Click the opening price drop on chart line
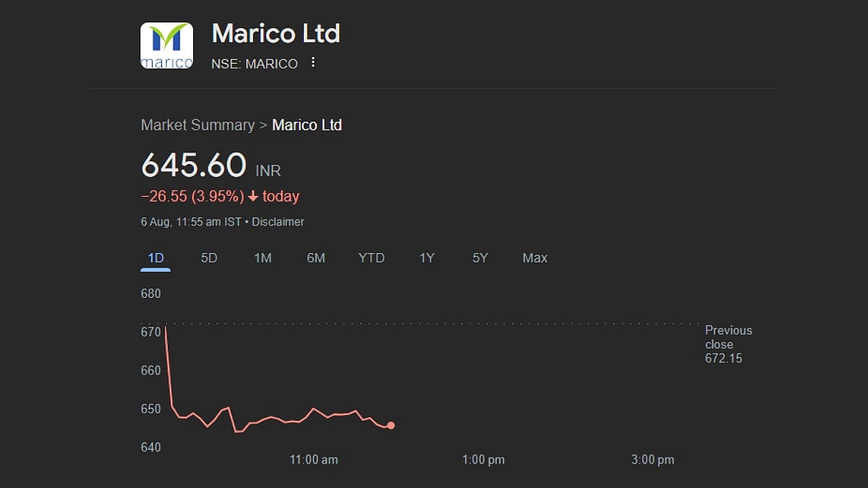 (x=169, y=365)
